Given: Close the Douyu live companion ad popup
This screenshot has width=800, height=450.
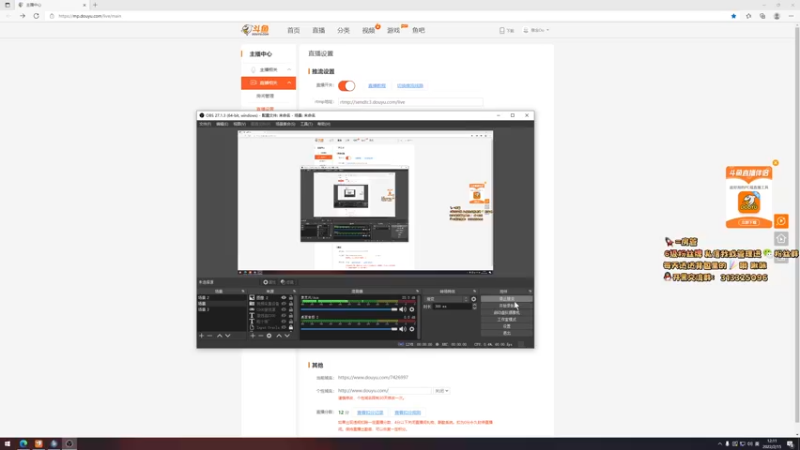Looking at the screenshot, I should coord(776,163).
